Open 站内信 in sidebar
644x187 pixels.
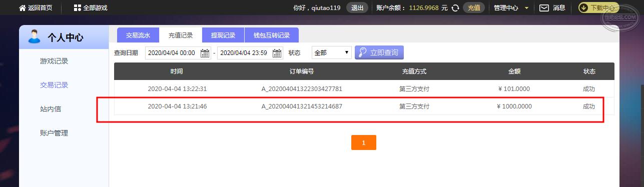(51, 109)
